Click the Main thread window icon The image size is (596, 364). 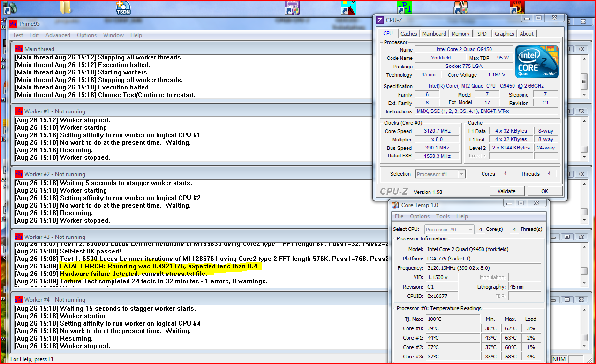pyautogui.click(x=19, y=49)
